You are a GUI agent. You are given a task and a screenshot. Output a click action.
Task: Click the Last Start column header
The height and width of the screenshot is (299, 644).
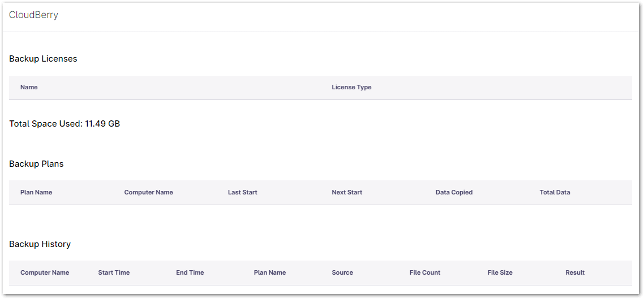click(242, 193)
